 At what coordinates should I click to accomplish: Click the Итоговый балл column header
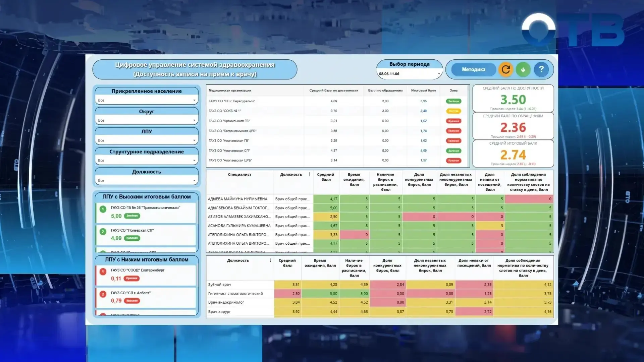[423, 90]
